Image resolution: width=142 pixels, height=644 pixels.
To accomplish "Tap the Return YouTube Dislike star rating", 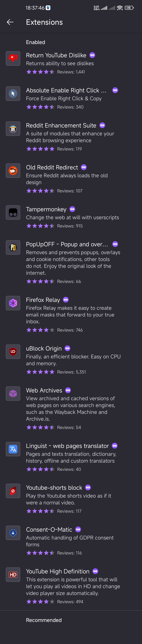I will click(x=40, y=72).
